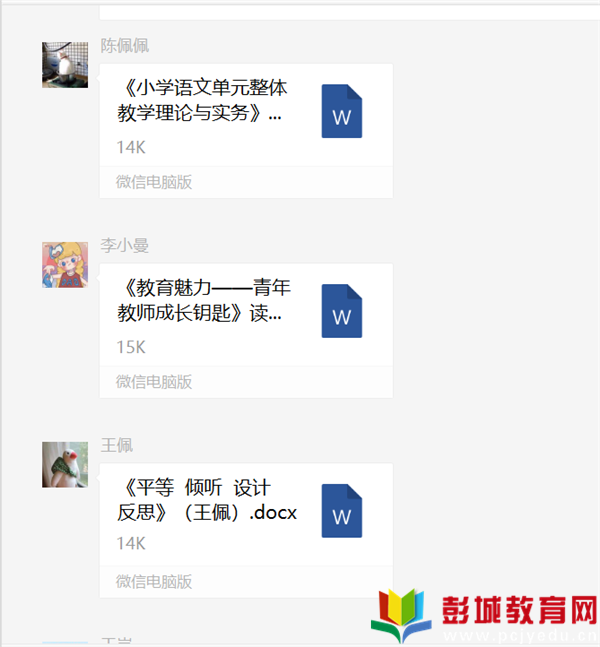The image size is (600, 647).
Task: Select sender name 李小曼
Action: click(x=125, y=245)
